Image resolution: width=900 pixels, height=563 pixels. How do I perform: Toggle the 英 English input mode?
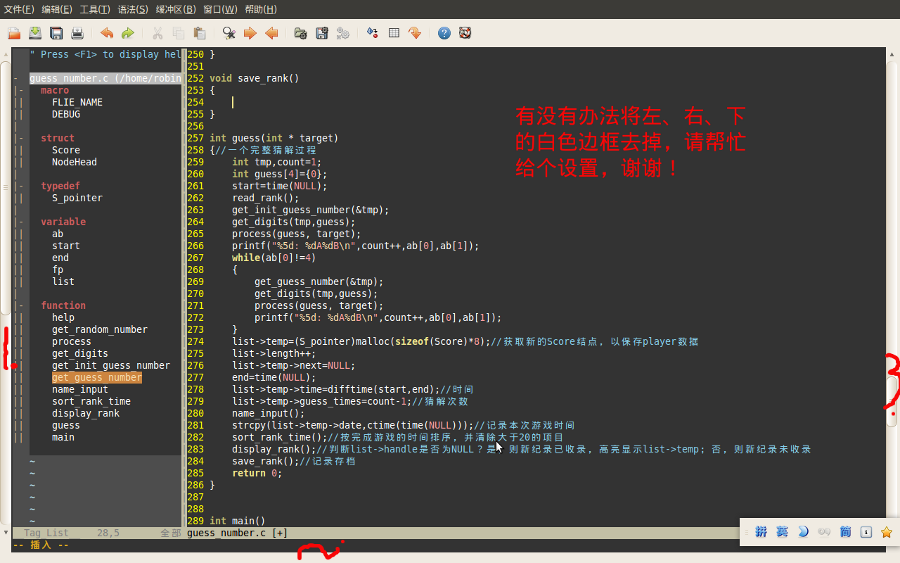(782, 532)
